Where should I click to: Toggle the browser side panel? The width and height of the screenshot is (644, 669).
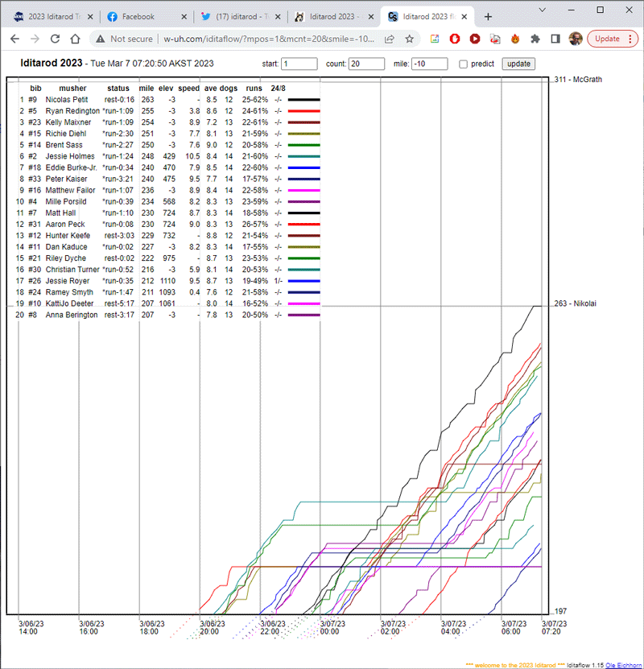(x=555, y=39)
